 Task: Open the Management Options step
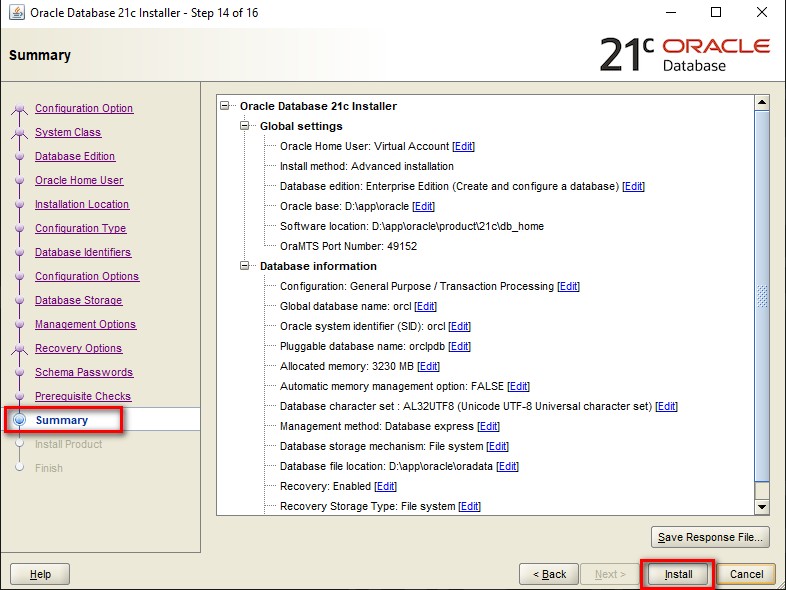pyautogui.click(x=85, y=325)
